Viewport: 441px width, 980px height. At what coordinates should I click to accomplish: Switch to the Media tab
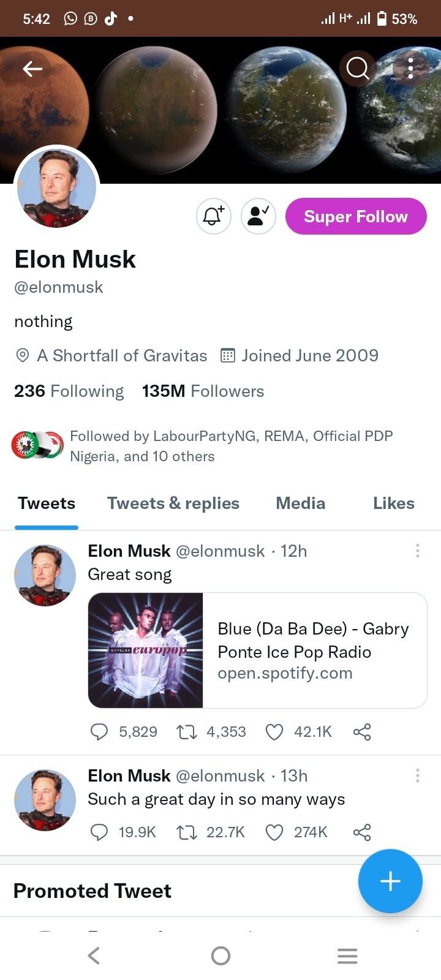point(300,503)
